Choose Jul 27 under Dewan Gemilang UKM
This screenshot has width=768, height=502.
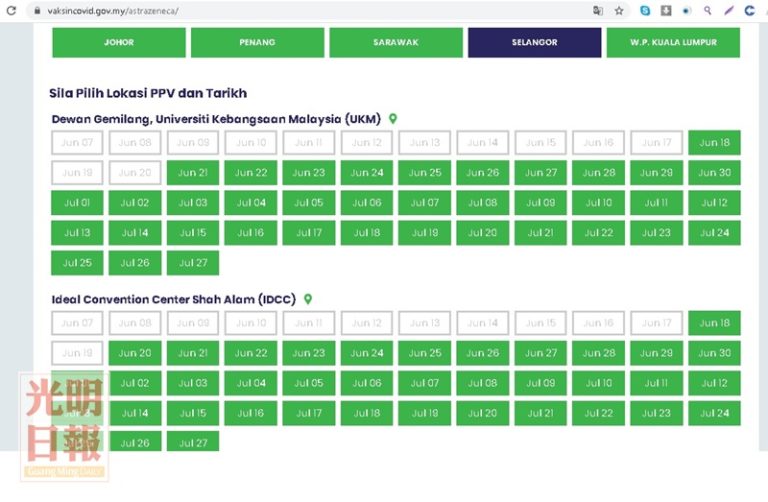pos(193,263)
